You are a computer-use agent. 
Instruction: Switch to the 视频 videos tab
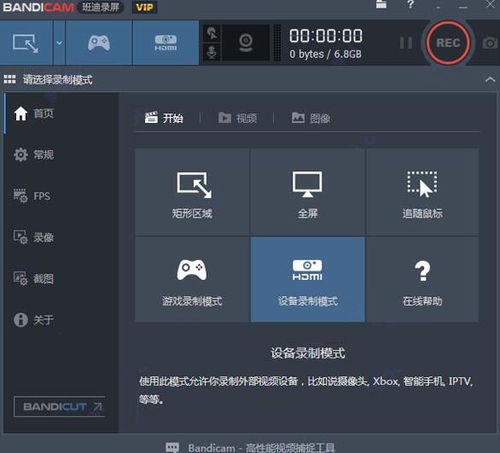(x=237, y=118)
